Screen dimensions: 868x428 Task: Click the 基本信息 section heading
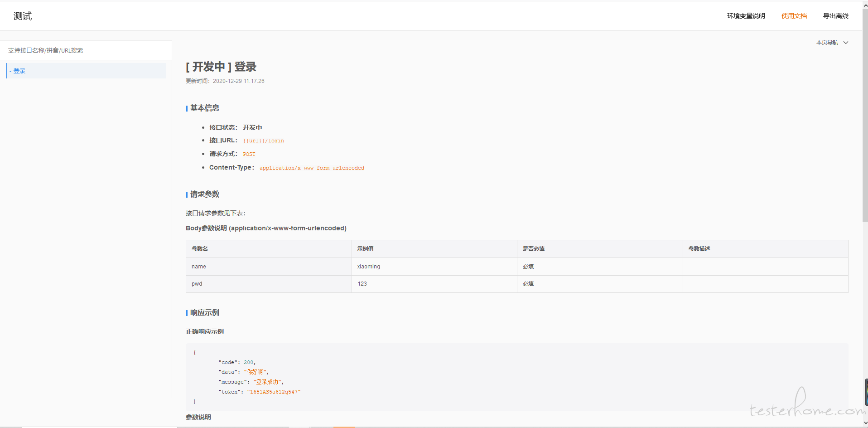[204, 108]
